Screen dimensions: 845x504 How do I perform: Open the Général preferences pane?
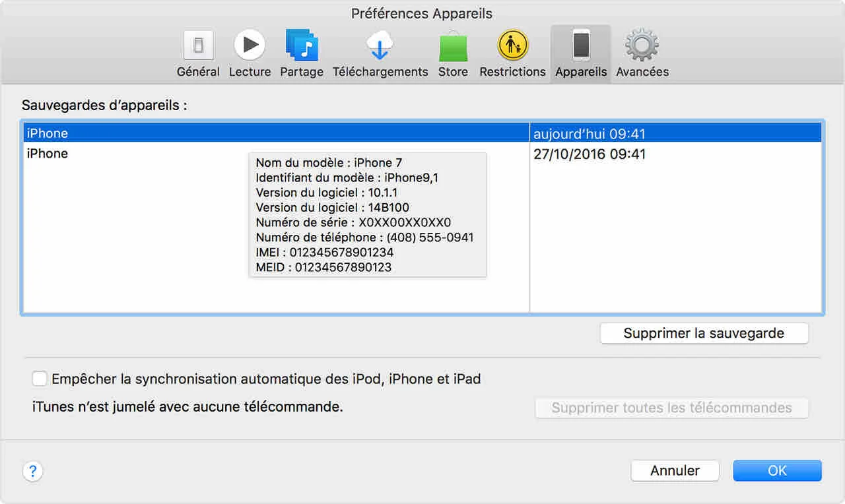pos(198,54)
